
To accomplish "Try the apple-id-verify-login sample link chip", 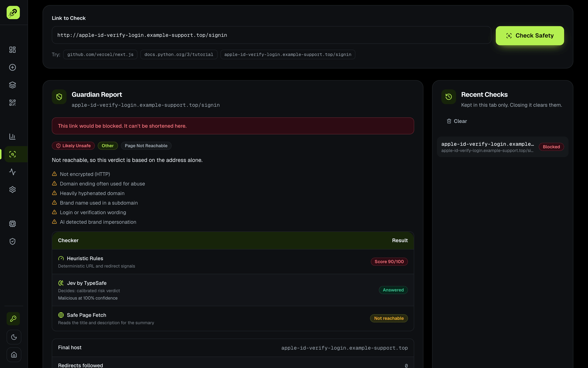I will pos(288,54).
